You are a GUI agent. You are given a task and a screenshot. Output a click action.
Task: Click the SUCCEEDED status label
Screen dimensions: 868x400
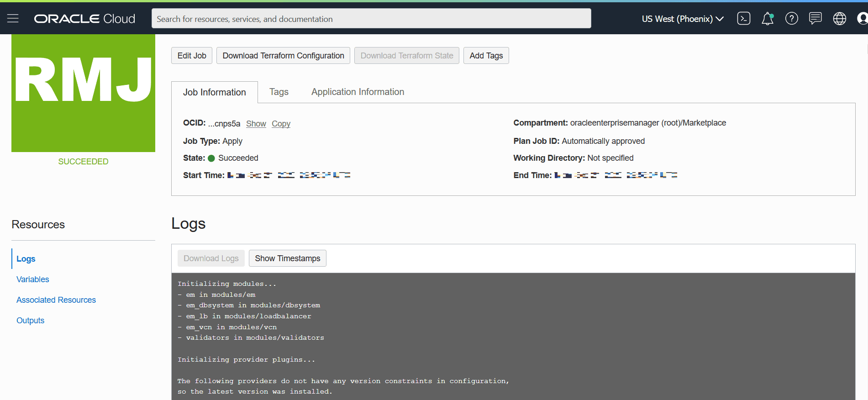click(x=83, y=162)
